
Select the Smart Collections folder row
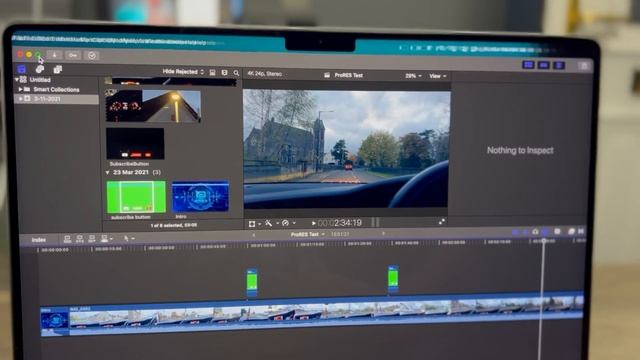(56, 89)
